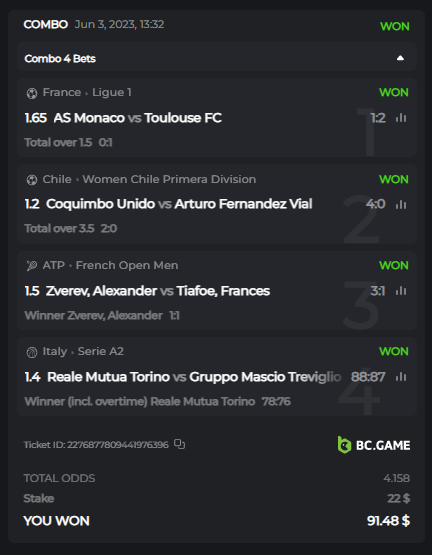
Task: Open stats for Reale Mutua Torino match
Action: tap(401, 377)
